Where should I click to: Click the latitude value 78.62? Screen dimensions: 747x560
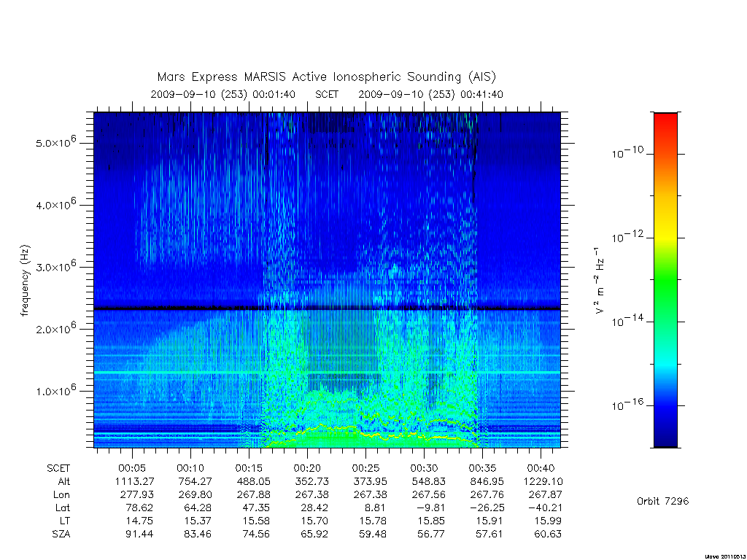pyautogui.click(x=139, y=507)
